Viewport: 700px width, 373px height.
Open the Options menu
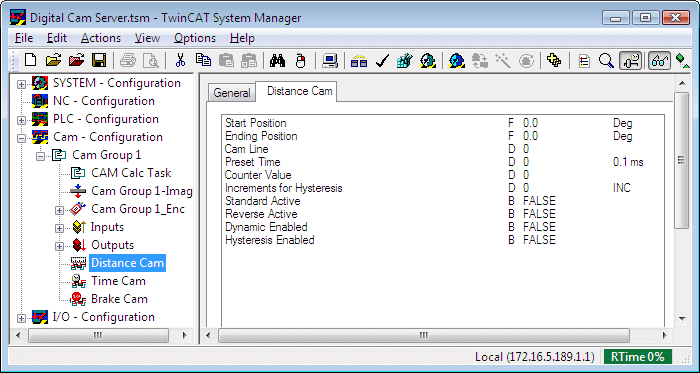(x=195, y=38)
